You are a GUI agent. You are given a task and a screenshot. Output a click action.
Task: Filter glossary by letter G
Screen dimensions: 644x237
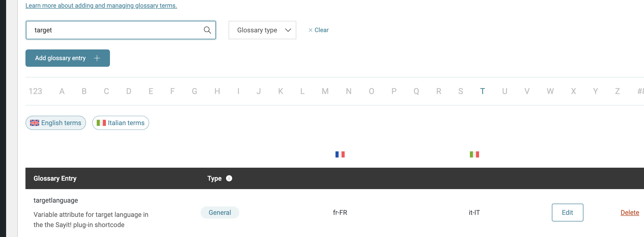click(x=195, y=91)
